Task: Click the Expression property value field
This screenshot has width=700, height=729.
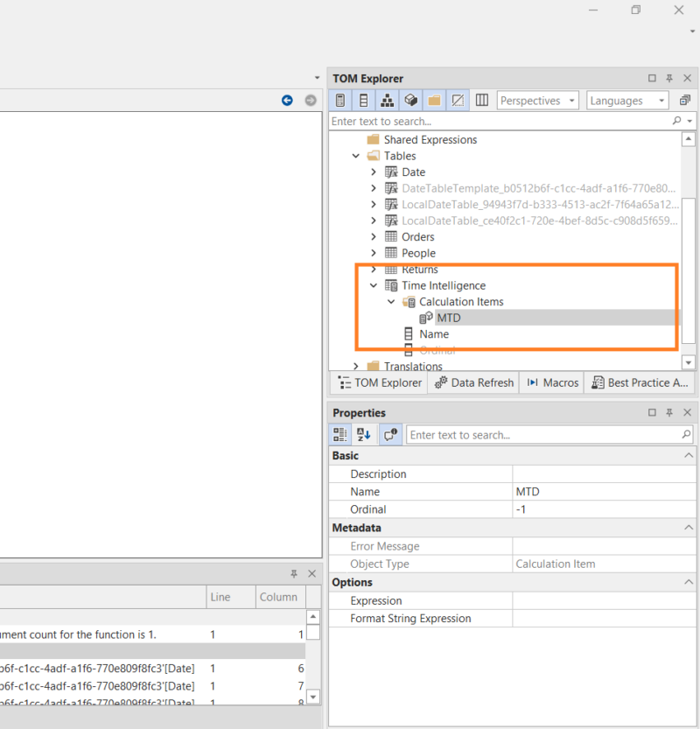Action: [x=604, y=600]
